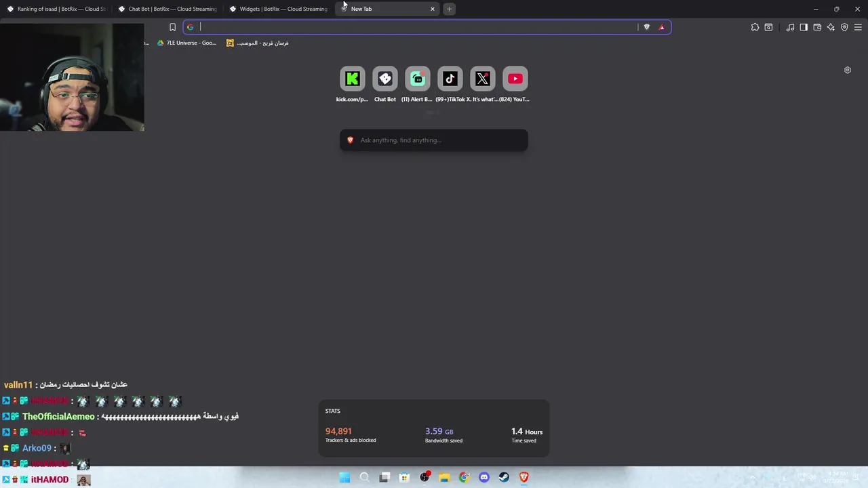Click the bookmark icon left of address bar
This screenshot has height=488, width=868.
coord(172,27)
